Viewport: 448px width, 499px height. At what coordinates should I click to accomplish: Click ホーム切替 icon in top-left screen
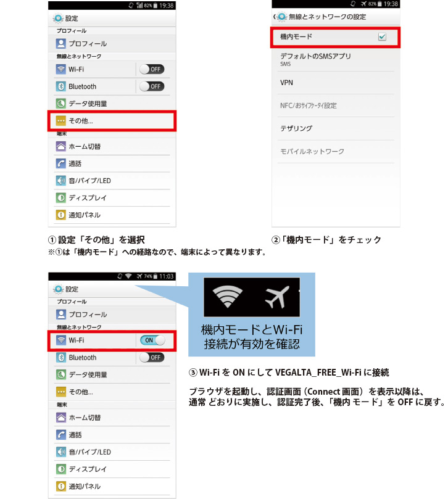click(x=60, y=146)
